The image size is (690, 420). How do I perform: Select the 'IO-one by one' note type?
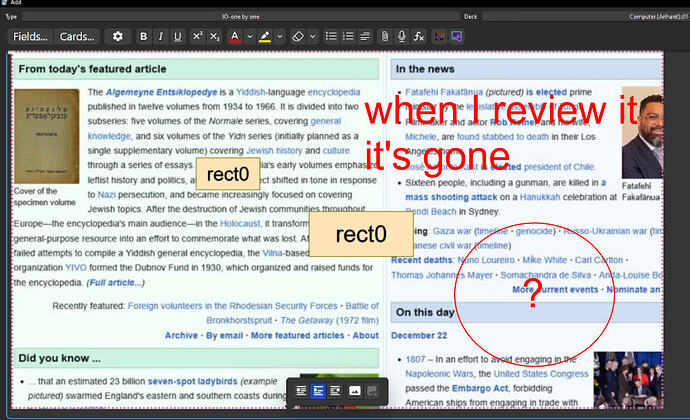pos(241,16)
